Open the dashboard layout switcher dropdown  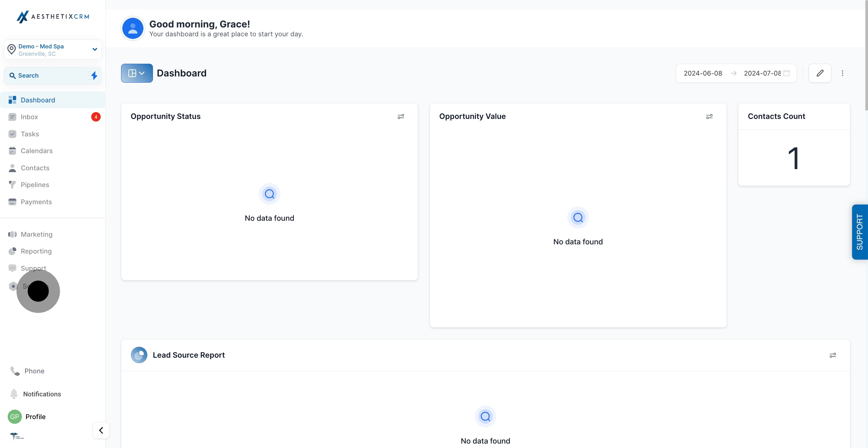pyautogui.click(x=137, y=73)
